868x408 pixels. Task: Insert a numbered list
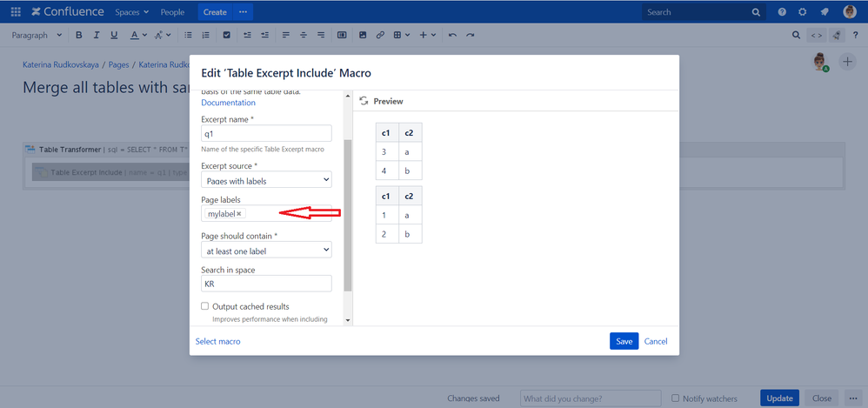[x=206, y=35]
